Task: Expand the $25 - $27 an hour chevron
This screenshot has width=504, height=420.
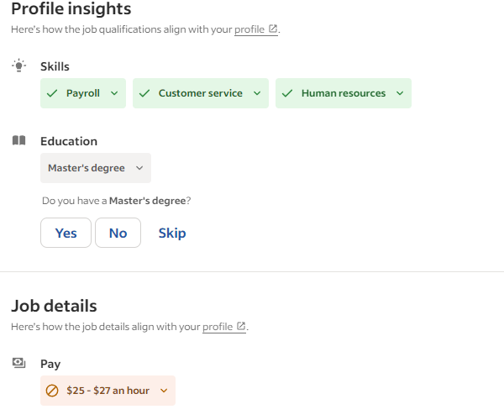Action: click(x=164, y=391)
